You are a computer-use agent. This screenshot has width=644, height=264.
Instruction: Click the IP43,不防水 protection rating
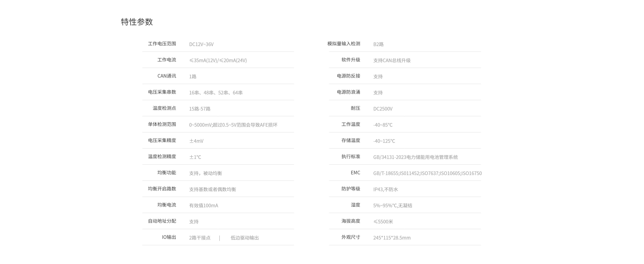[386, 189]
